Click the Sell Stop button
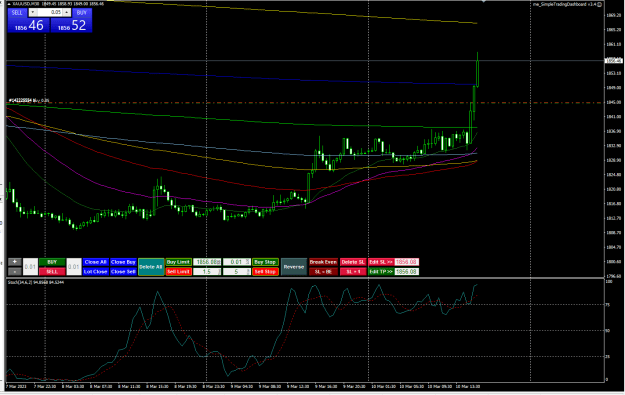The height and width of the screenshot is (395, 625). click(265, 271)
